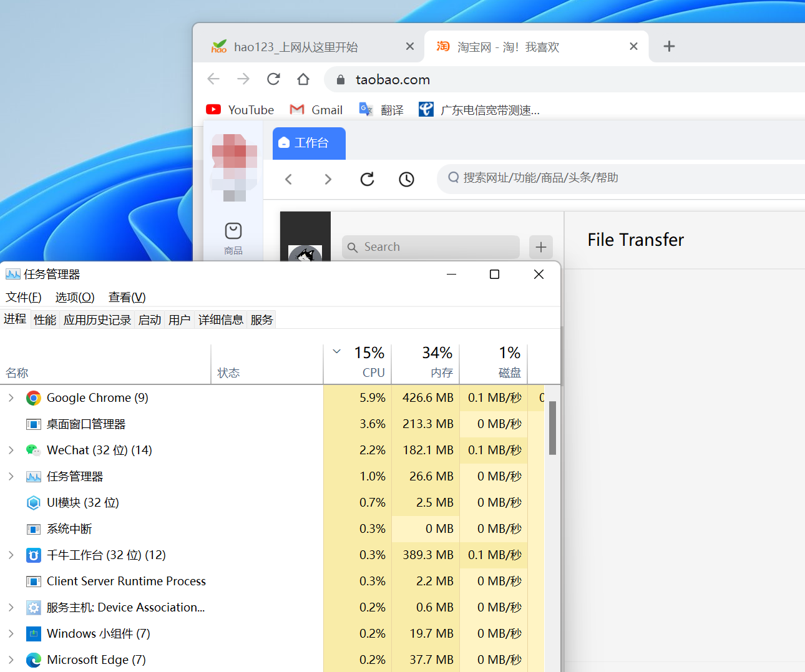Open 商品 icon in 千牛 sidebar
Viewport: 805px width, 672px height.
tap(233, 238)
